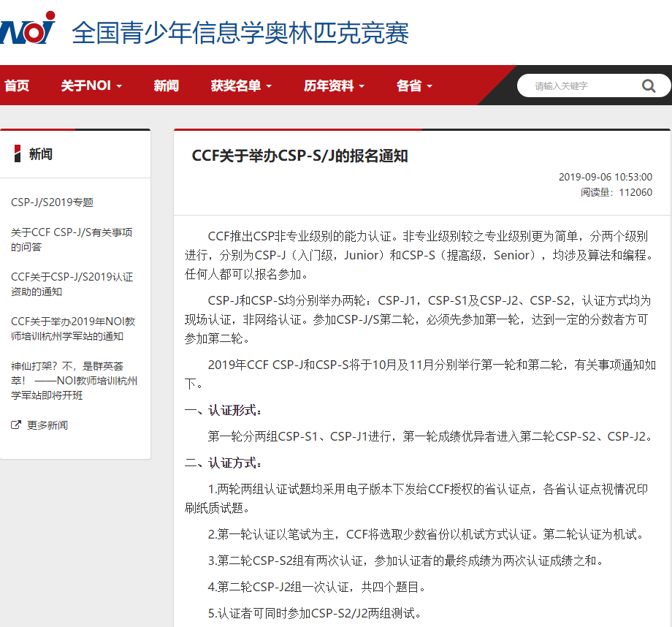Click the NOI logo in the header
The height and width of the screenshot is (627, 672).
[28, 28]
